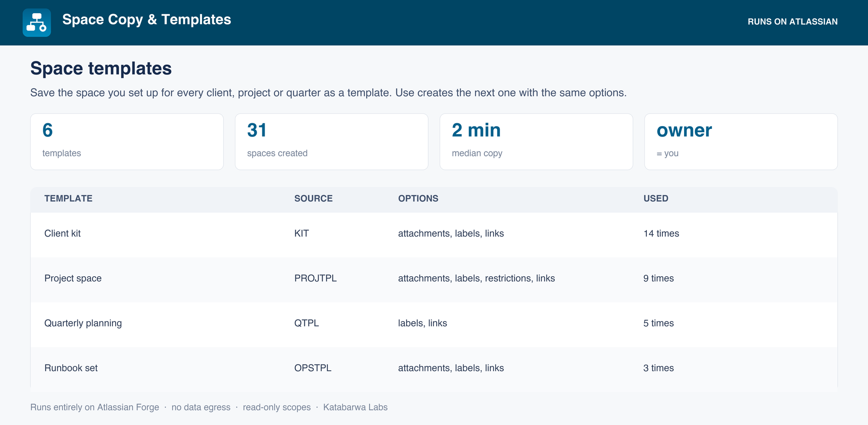Click the page description about saving spaces
Image resolution: width=868 pixels, height=425 pixels.
coord(328,93)
